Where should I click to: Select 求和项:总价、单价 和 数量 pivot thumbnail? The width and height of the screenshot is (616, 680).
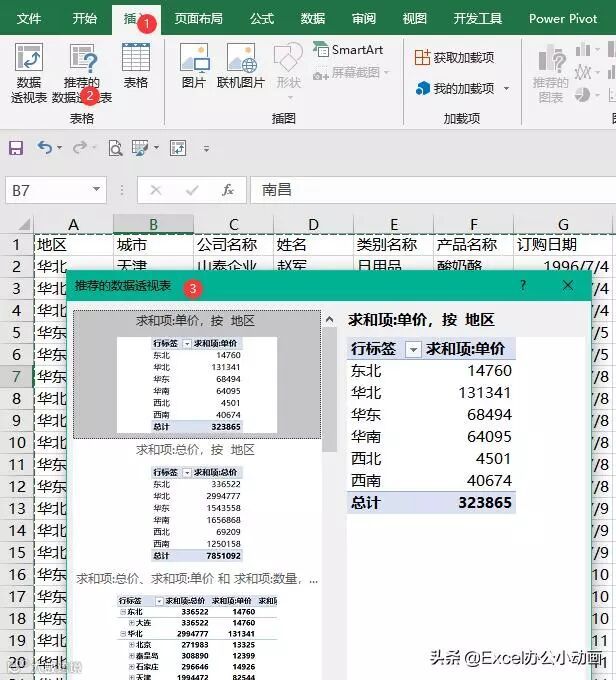197,624
